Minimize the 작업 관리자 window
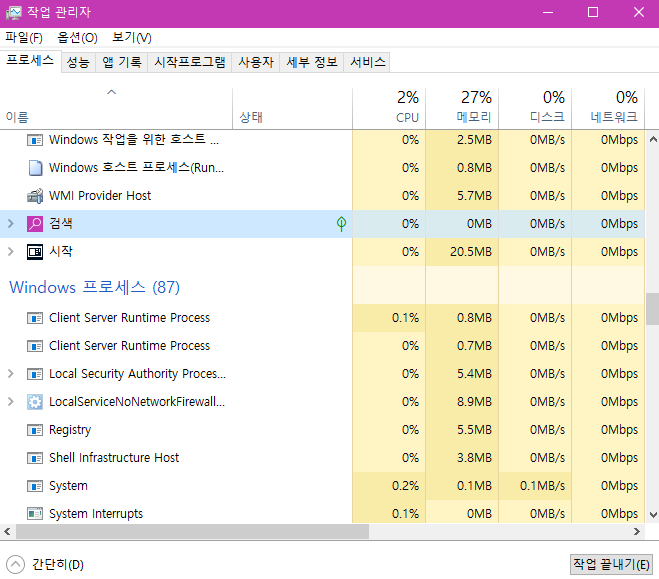659x579 pixels. (548, 13)
